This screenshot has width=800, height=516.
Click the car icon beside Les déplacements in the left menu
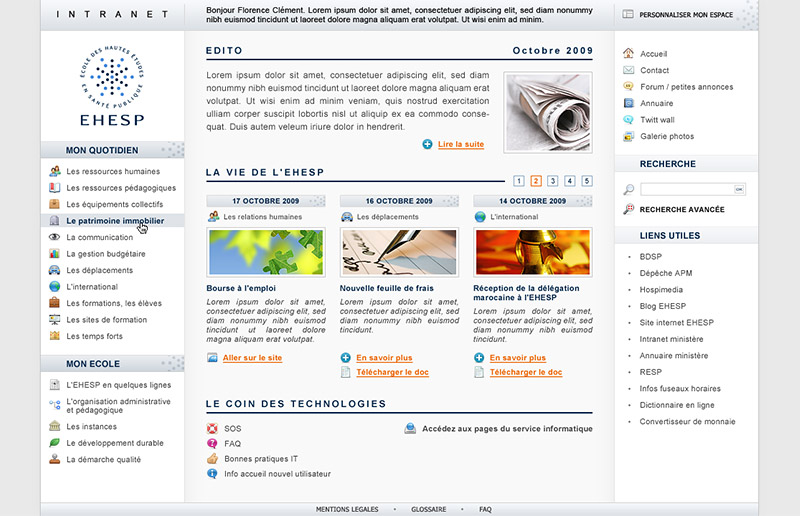tap(55, 270)
